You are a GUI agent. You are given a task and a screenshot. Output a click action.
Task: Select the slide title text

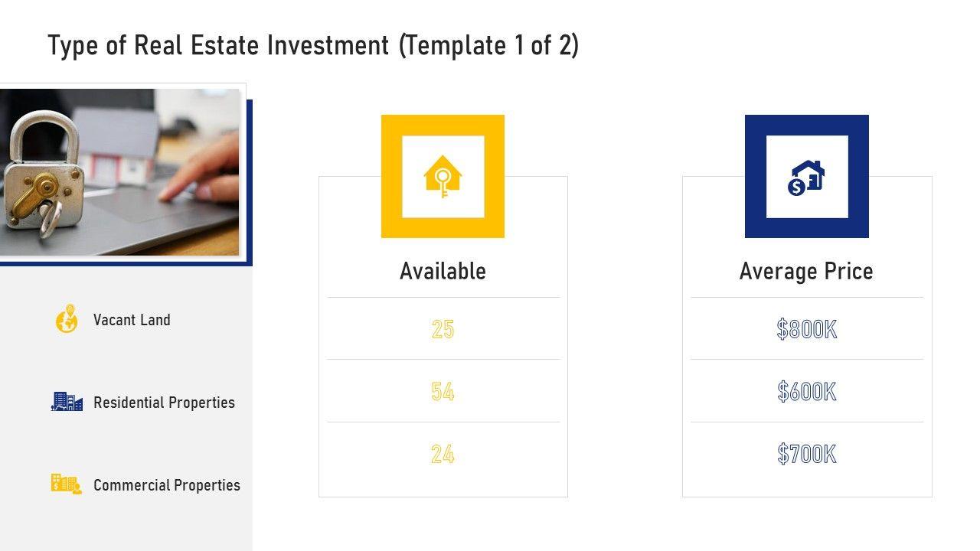(313, 46)
